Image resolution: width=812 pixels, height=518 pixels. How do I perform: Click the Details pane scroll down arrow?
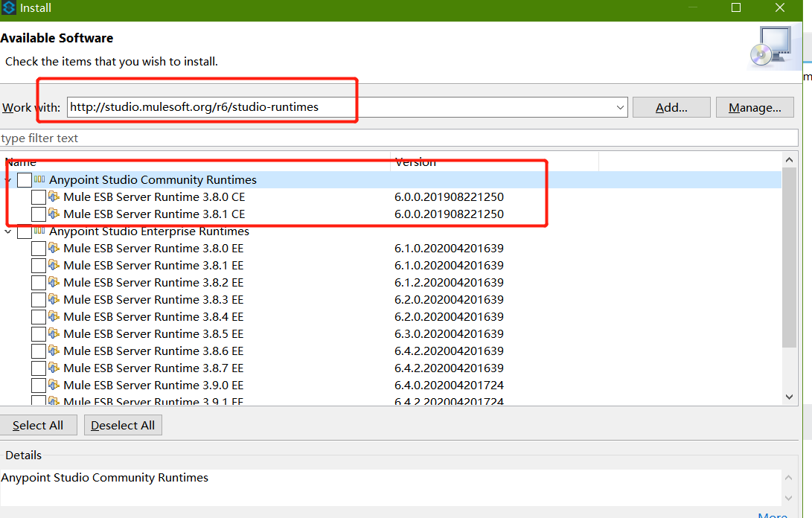(788, 498)
